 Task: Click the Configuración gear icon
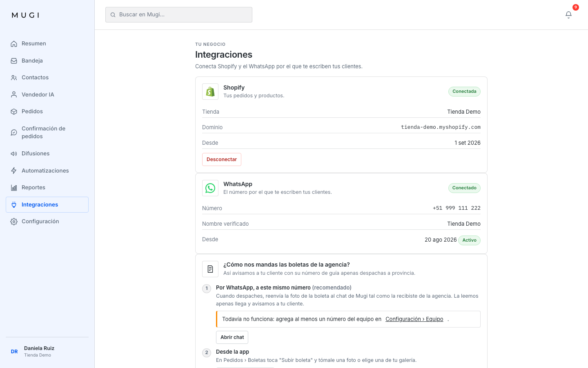click(14, 222)
